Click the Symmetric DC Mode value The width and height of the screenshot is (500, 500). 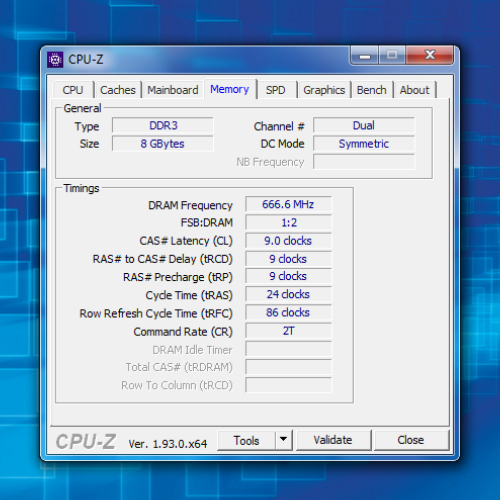pos(364,144)
